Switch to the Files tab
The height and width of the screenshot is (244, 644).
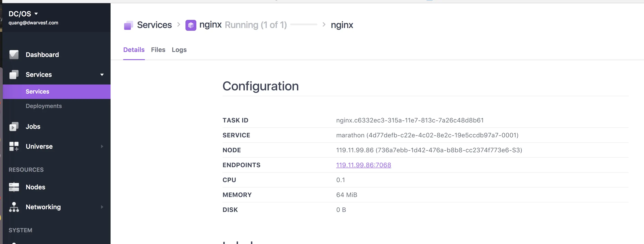pos(158,50)
